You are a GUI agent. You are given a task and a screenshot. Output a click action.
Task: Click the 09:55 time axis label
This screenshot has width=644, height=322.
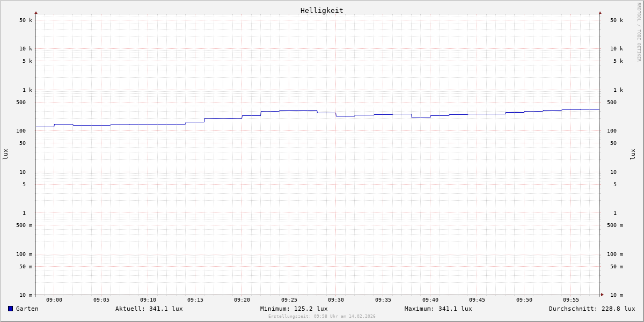571,300
